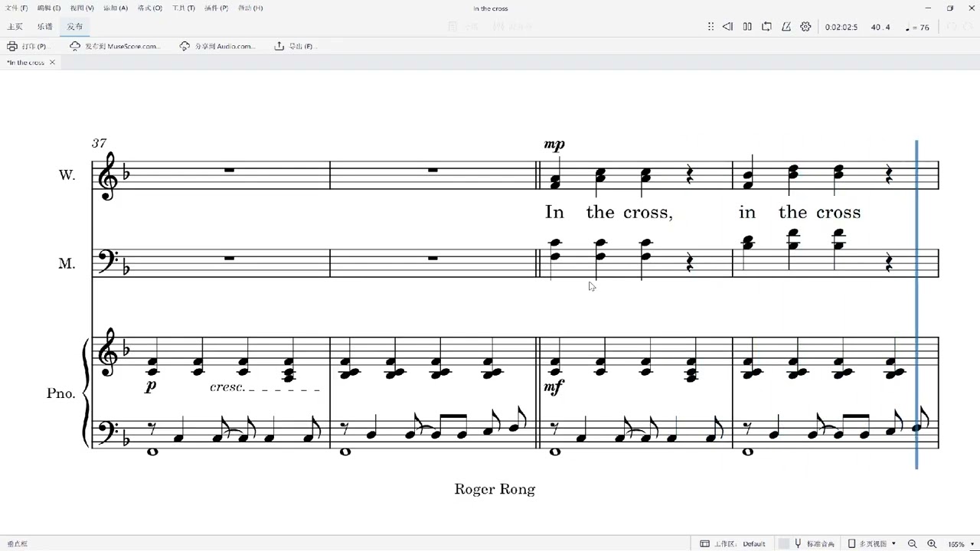Open the 编辑 (E) menu

click(49, 8)
